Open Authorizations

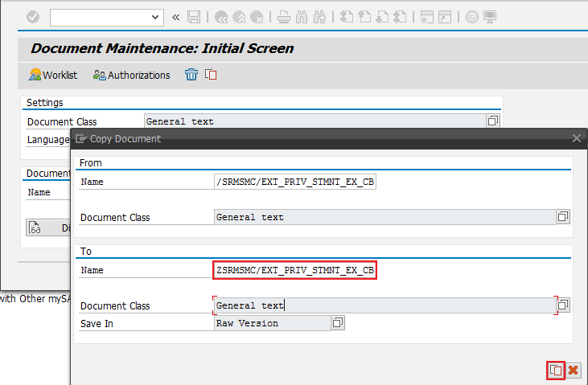tap(132, 75)
